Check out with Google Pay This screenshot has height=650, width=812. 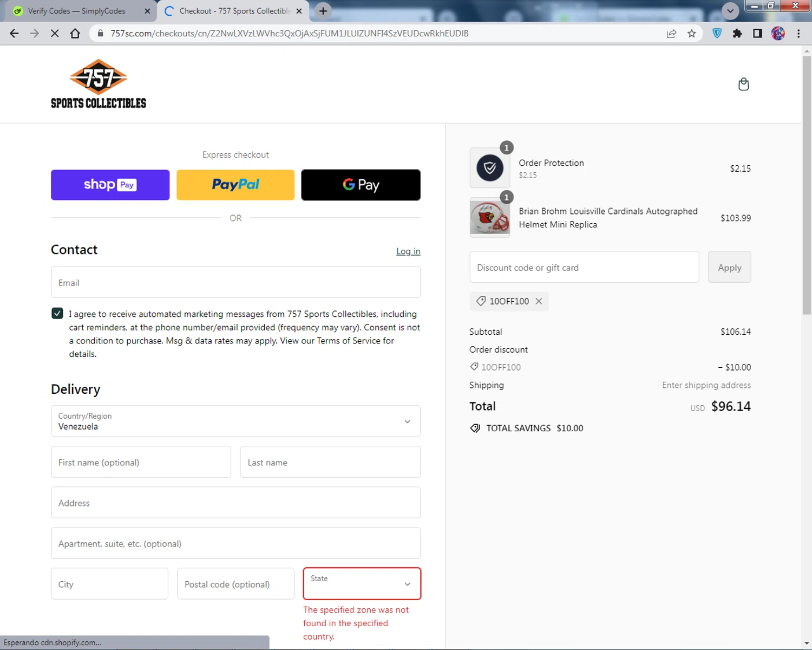point(361,185)
